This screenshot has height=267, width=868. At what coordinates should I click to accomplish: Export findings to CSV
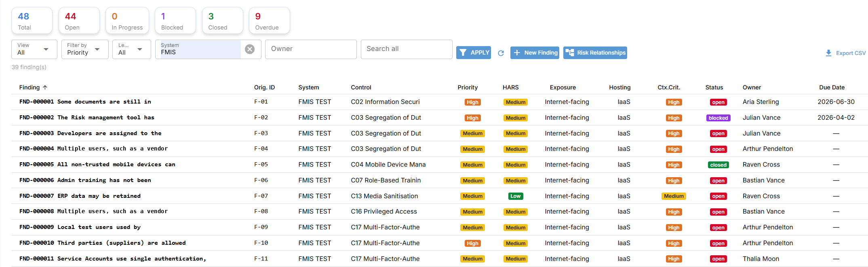(x=845, y=53)
